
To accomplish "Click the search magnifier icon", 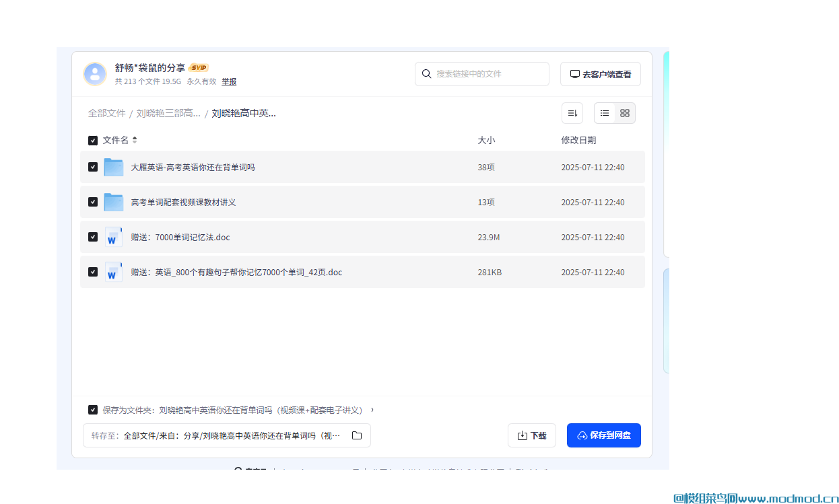I will (x=427, y=74).
